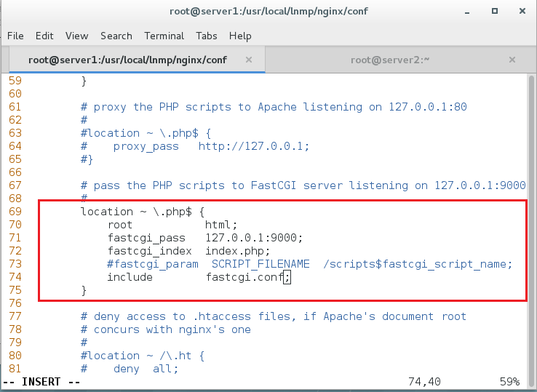537x392 pixels.
Task: Click '127.0.0.1:9000;' on line 71
Action: [254, 238]
